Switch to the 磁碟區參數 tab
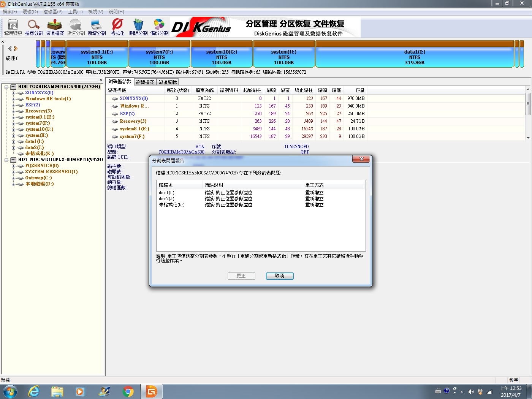Screen dimensions: 532x399 pos(120,82)
